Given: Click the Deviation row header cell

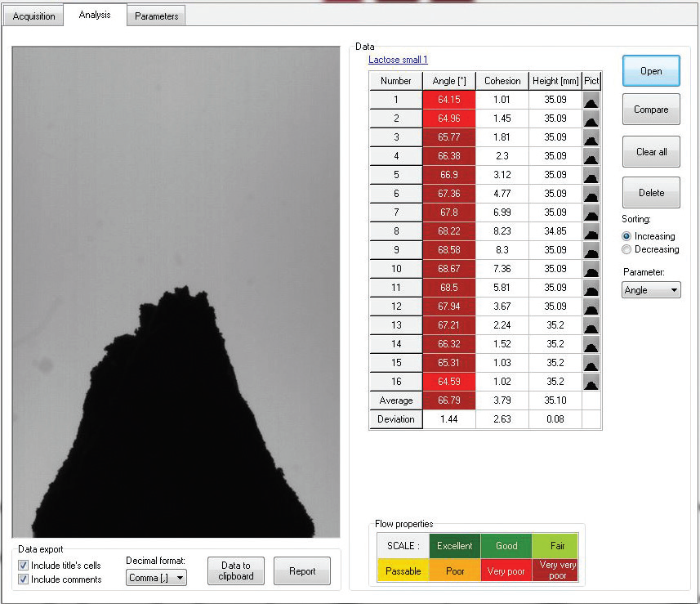Looking at the screenshot, I should pos(396,419).
